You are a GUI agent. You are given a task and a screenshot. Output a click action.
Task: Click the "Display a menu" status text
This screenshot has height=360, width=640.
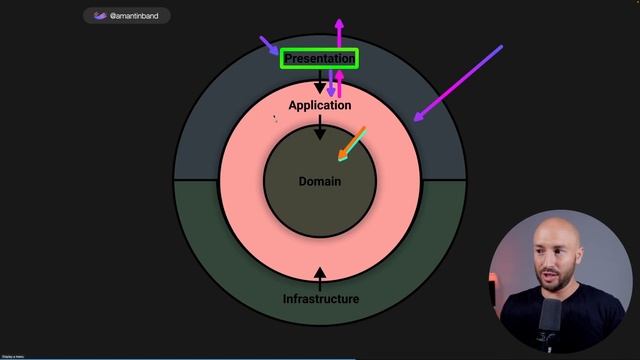pyautogui.click(x=13, y=357)
